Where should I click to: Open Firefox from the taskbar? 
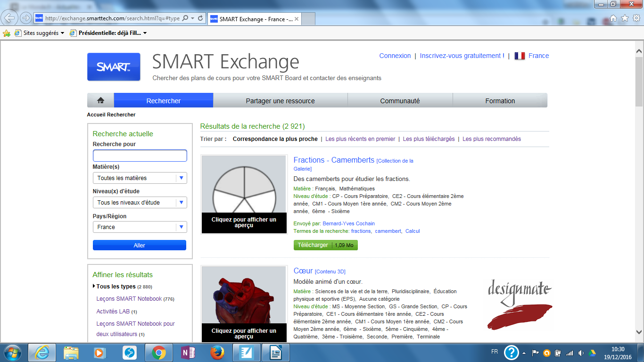coord(217,352)
